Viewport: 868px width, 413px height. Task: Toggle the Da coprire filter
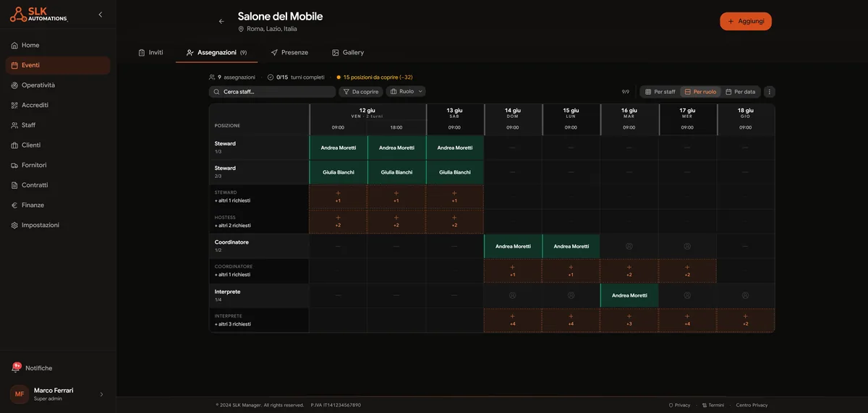361,92
